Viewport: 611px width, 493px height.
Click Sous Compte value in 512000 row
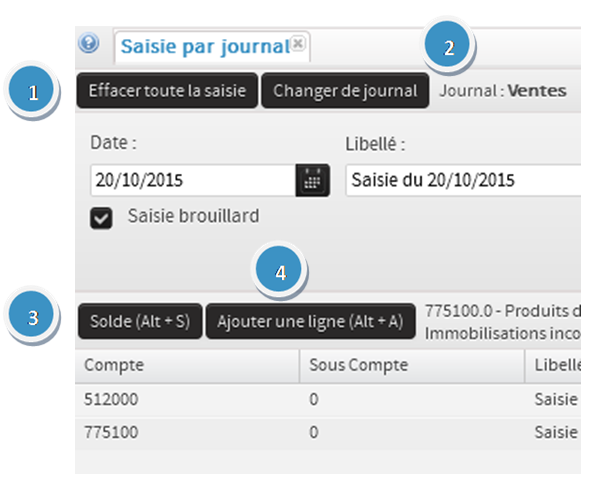pyautogui.click(x=314, y=399)
